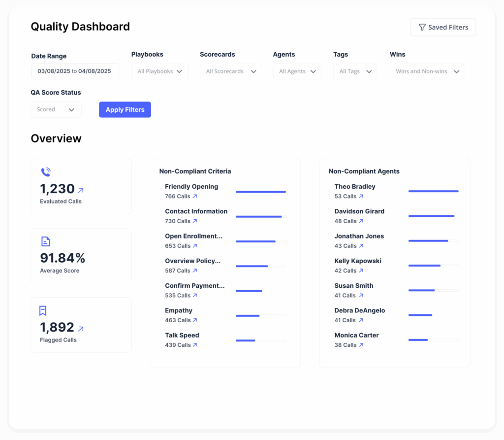The width and height of the screenshot is (504, 440).
Task: Click the document icon above Average Score
Action: coord(45,241)
